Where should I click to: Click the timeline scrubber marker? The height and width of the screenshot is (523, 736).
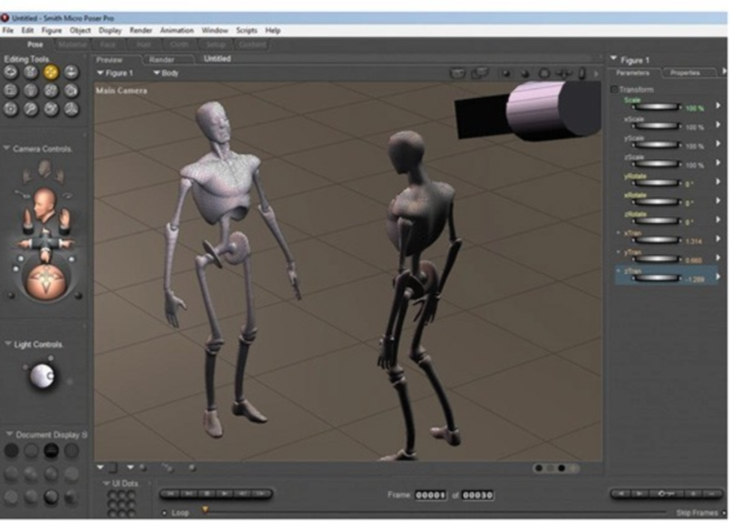[x=205, y=509]
